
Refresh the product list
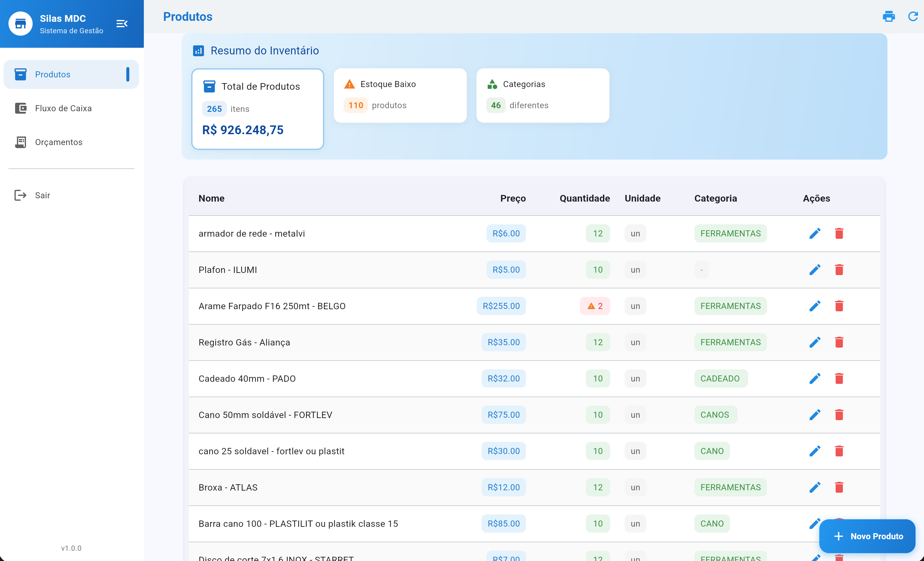913,17
